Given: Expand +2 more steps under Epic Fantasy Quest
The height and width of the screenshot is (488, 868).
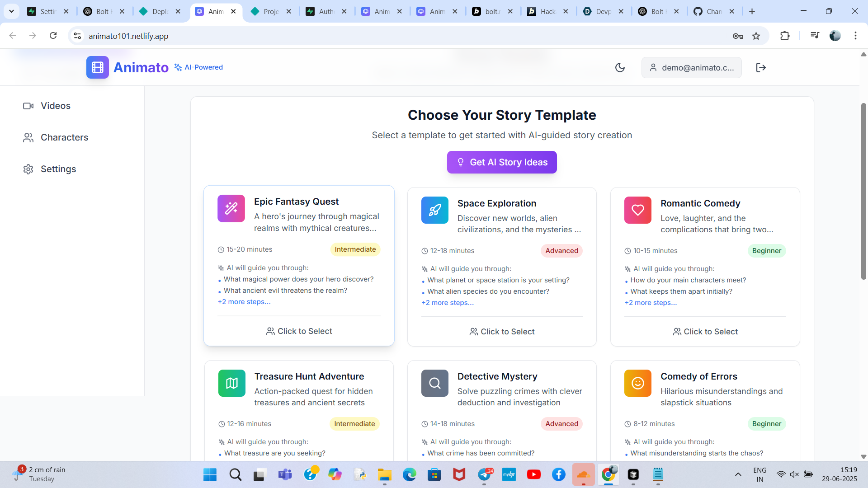Looking at the screenshot, I should pos(244,302).
